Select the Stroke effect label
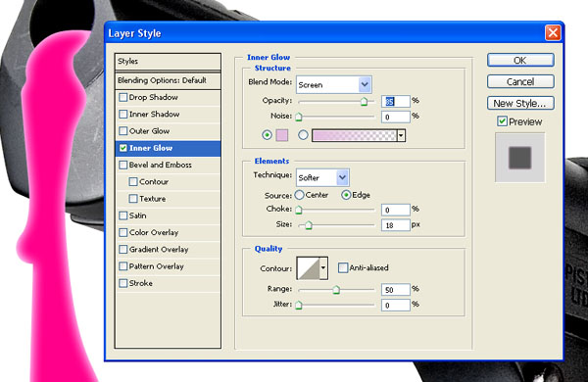The width and height of the screenshot is (588, 382). [x=141, y=283]
